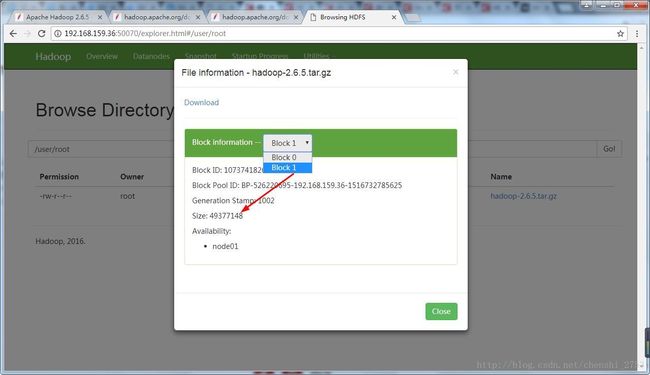Open Datanodes in the Hadoop navbar

151,56
